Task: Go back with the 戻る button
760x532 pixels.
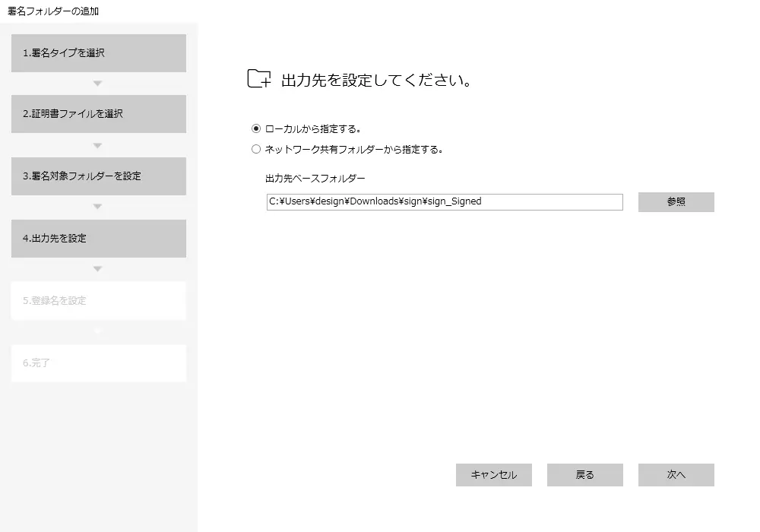Action: pos(584,475)
